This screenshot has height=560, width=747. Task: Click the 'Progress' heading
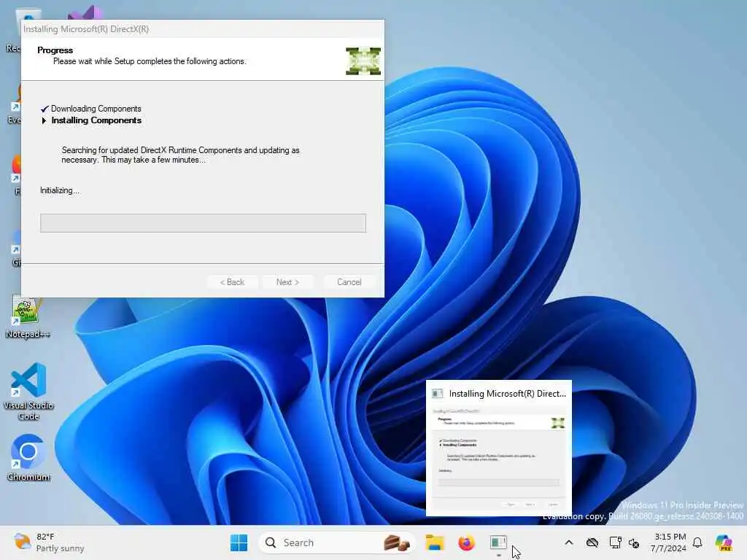coord(55,50)
